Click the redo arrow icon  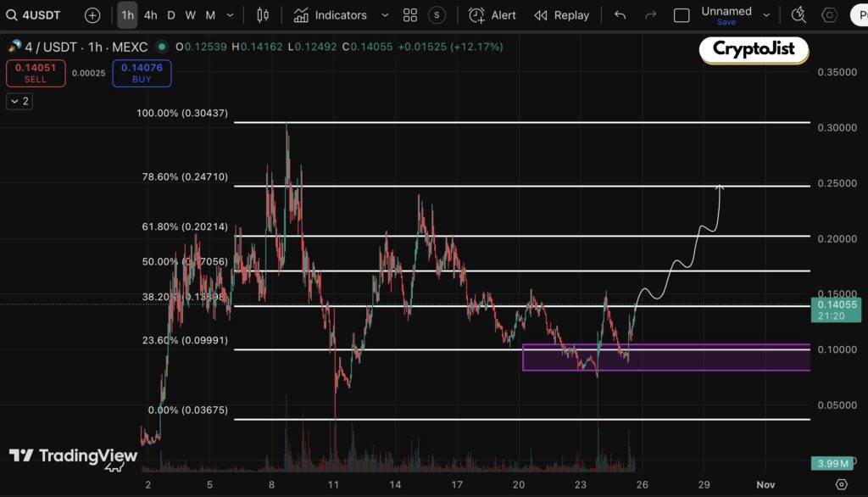click(x=650, y=15)
